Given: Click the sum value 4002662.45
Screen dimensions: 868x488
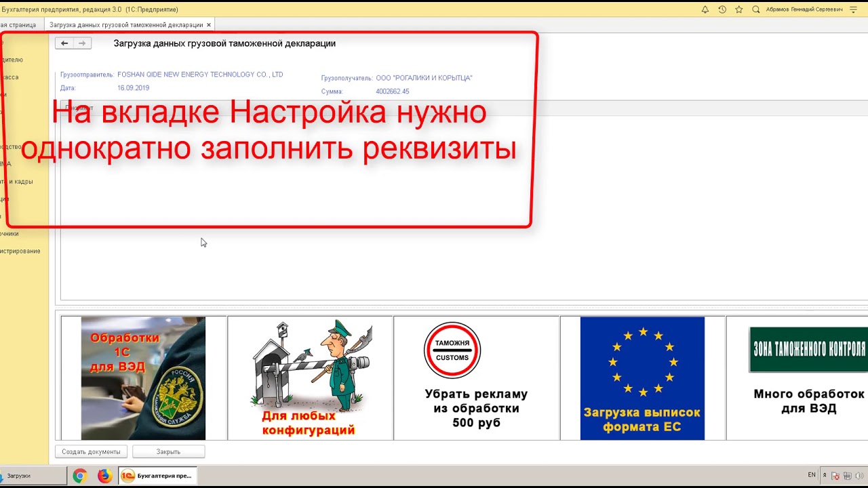Looking at the screenshot, I should click(393, 91).
